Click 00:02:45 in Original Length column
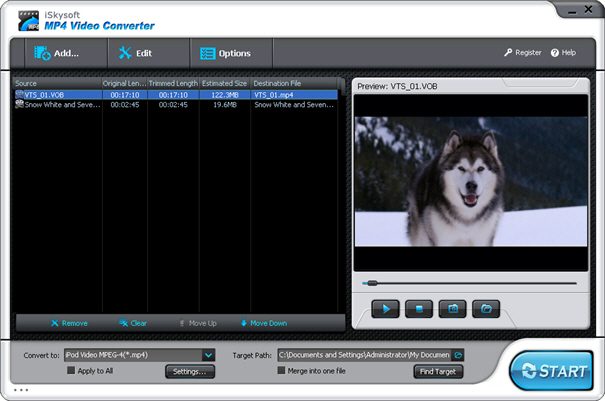The width and height of the screenshot is (605, 401). point(125,105)
